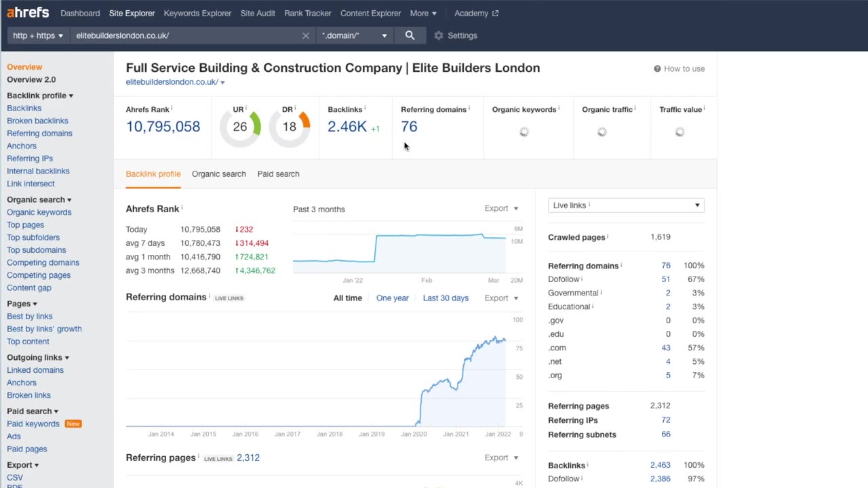This screenshot has height=488, width=868.
Task: Open Site Audit in top menu
Action: point(258,14)
